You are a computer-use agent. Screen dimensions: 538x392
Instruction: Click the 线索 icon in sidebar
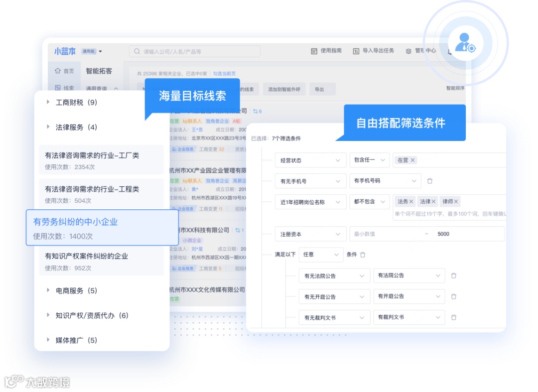point(58,88)
